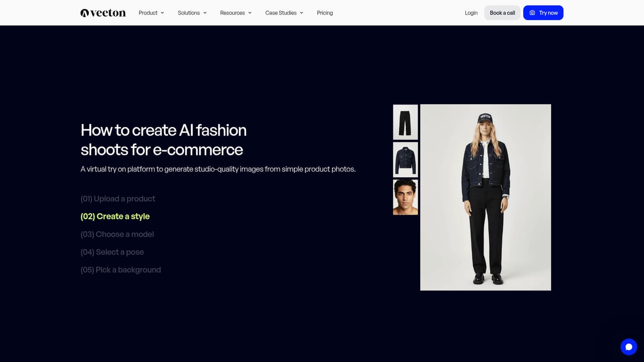The image size is (644, 362).
Task: Open the Solutions menu
Action: coord(192,13)
